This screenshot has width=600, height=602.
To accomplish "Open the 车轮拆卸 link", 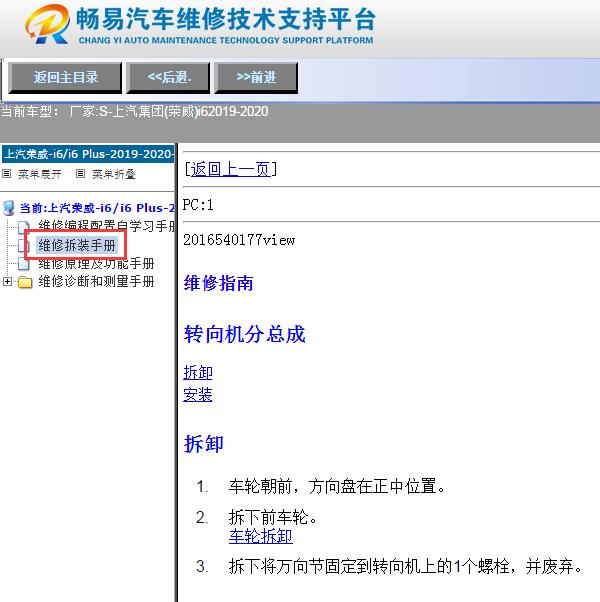I will [261, 536].
